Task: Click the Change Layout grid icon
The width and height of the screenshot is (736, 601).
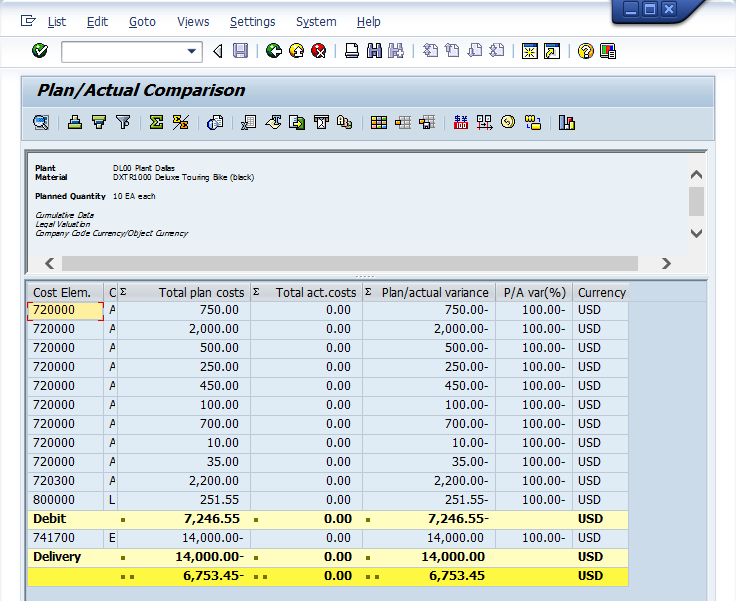Action: 379,123
